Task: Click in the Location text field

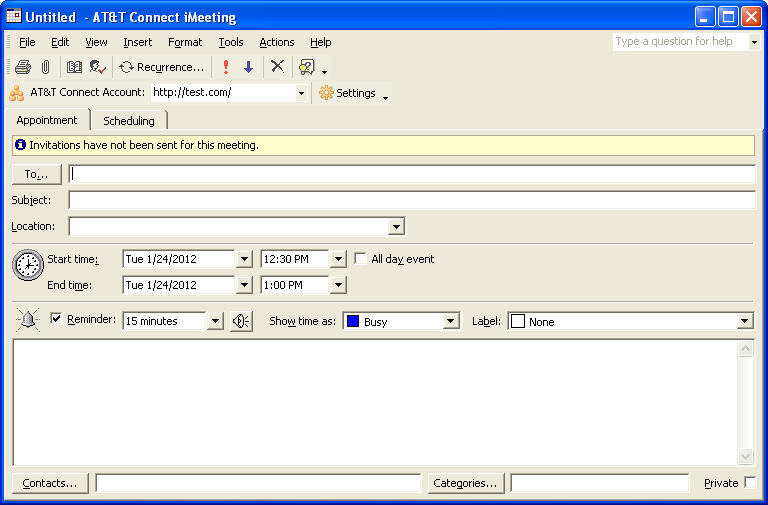Action: [x=229, y=226]
